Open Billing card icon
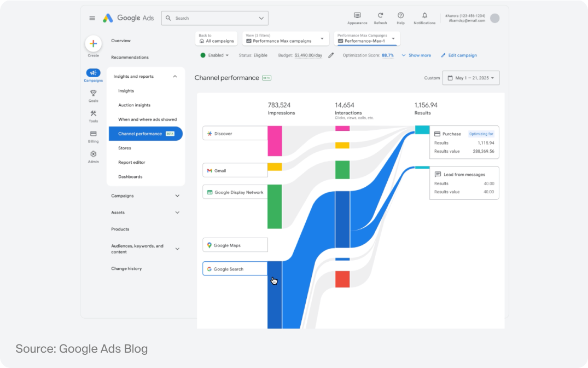This screenshot has width=588, height=368. [94, 134]
